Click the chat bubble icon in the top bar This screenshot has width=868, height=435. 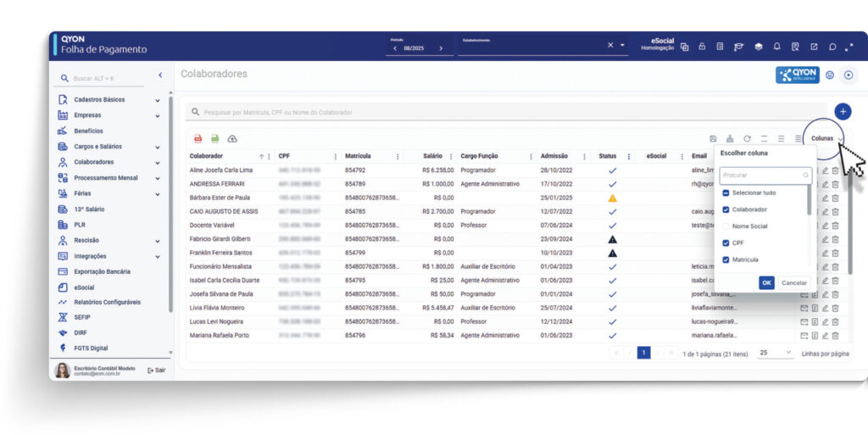tap(832, 47)
